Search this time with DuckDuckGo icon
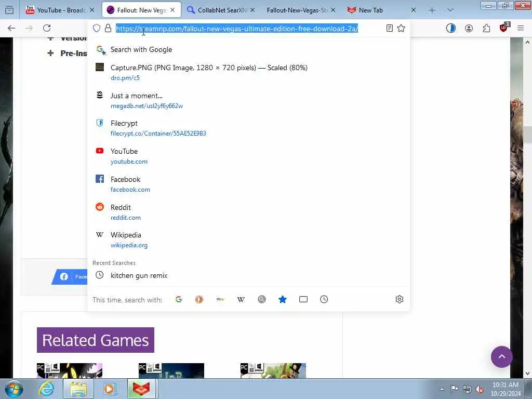The image size is (532, 399). coord(199,299)
